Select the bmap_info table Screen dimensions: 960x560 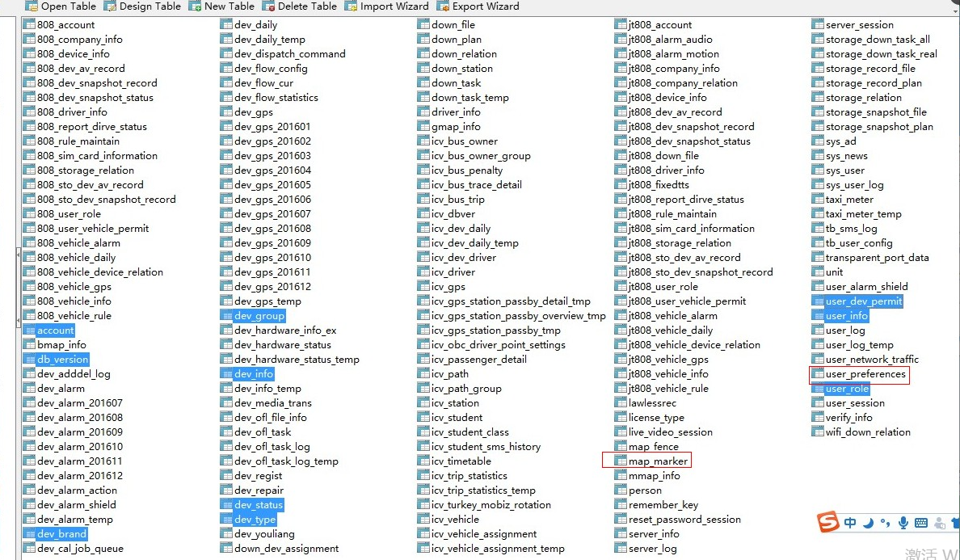coord(62,344)
